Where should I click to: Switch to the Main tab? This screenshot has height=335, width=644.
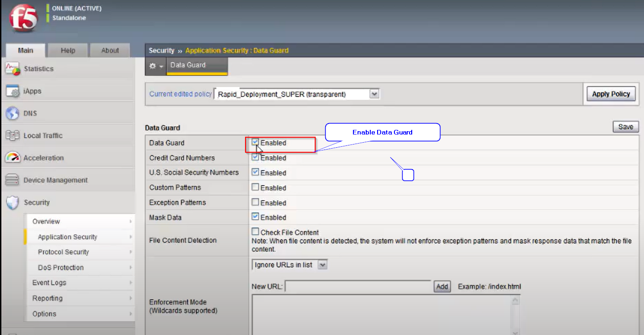(26, 51)
